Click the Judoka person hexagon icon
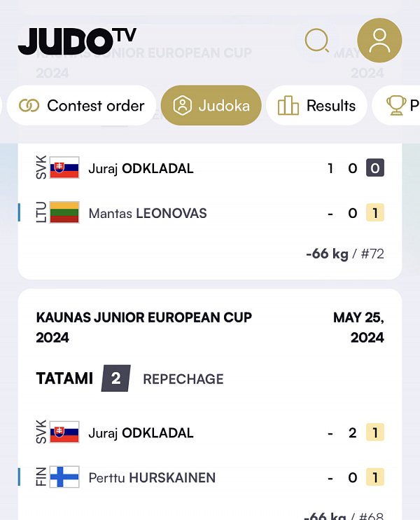The image size is (420, 520). pyautogui.click(x=182, y=105)
